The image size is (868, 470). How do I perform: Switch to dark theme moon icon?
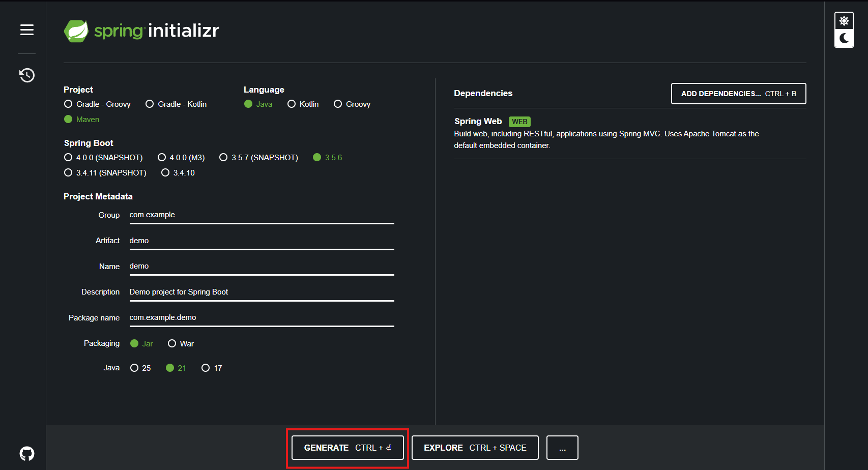coord(844,39)
